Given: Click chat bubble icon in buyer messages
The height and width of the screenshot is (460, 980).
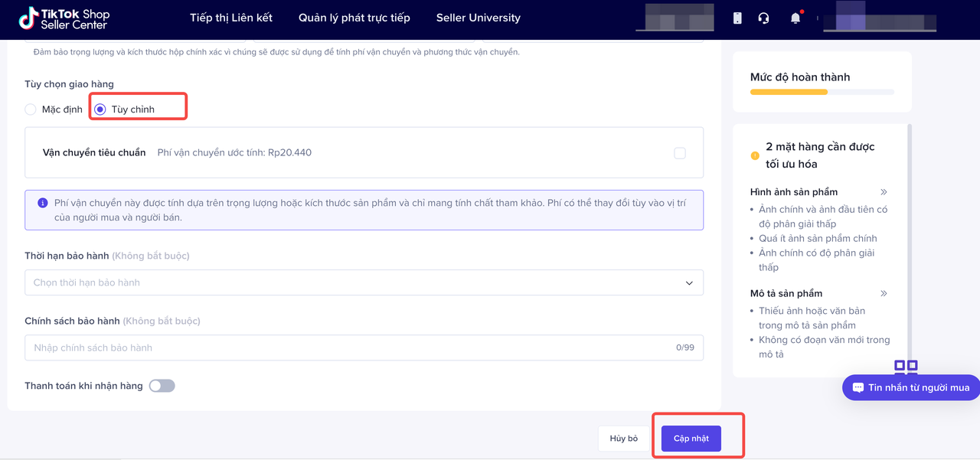Looking at the screenshot, I should (x=858, y=387).
